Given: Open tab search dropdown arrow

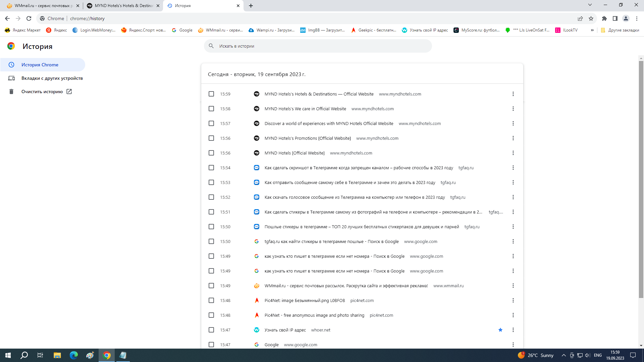Looking at the screenshot, I should [590, 5].
